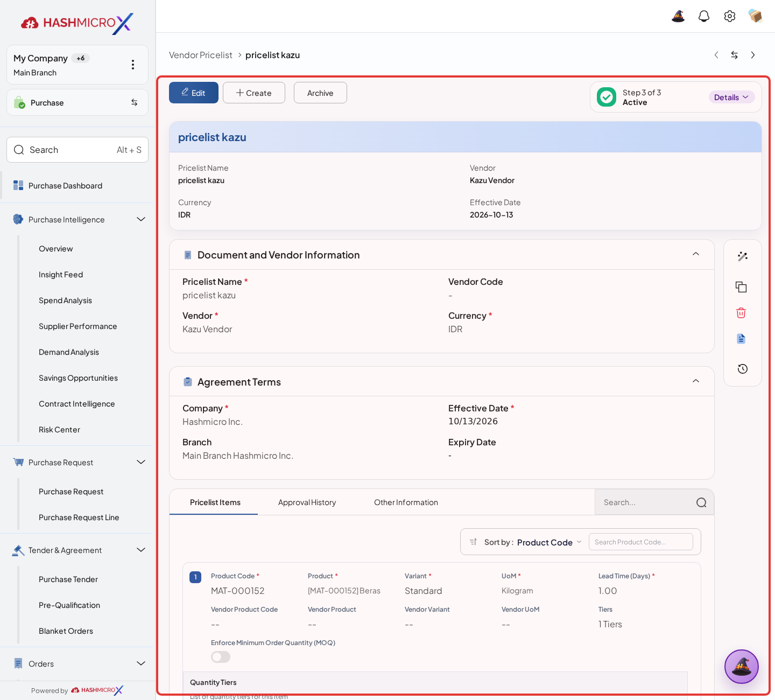Open Blanket Orders in the sidebar
This screenshot has width=775, height=700.
tap(66, 631)
